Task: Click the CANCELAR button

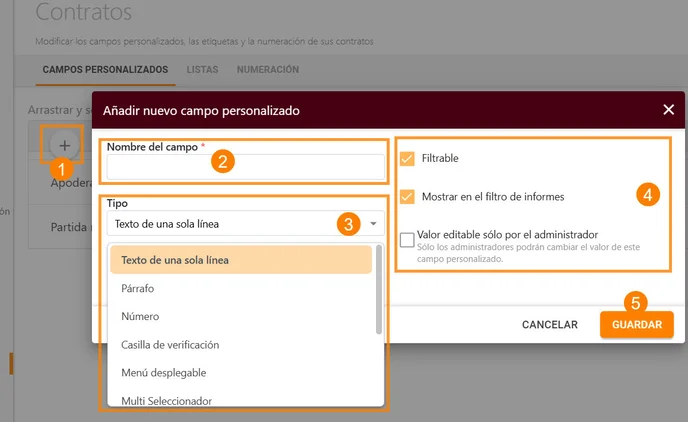Action: (550, 325)
